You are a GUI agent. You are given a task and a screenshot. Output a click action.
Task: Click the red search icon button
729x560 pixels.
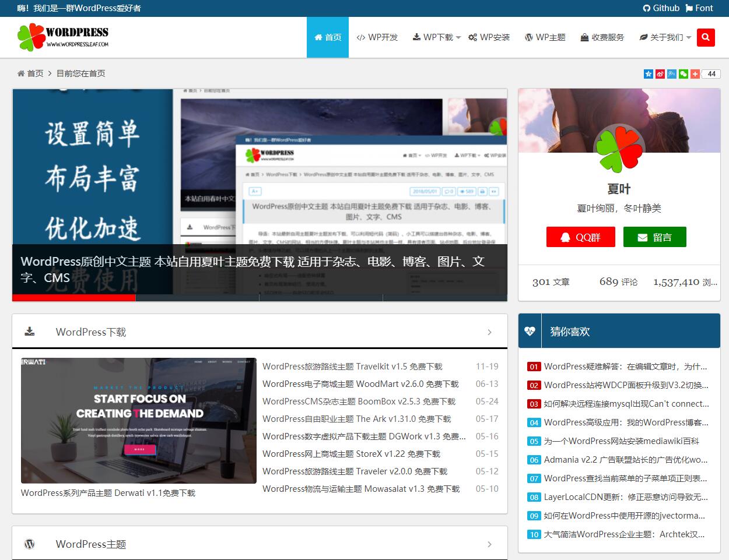tap(705, 37)
